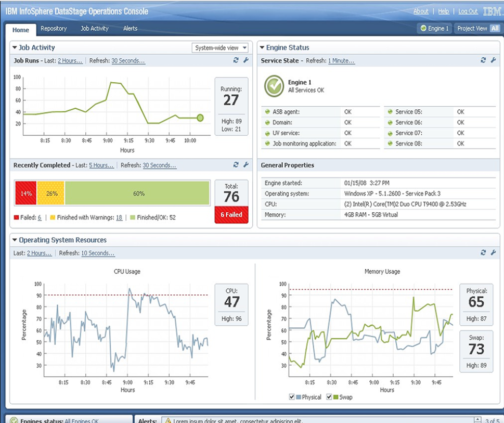Click the Running 27 summary box
Screen dimensions: 504x423
[231, 106]
